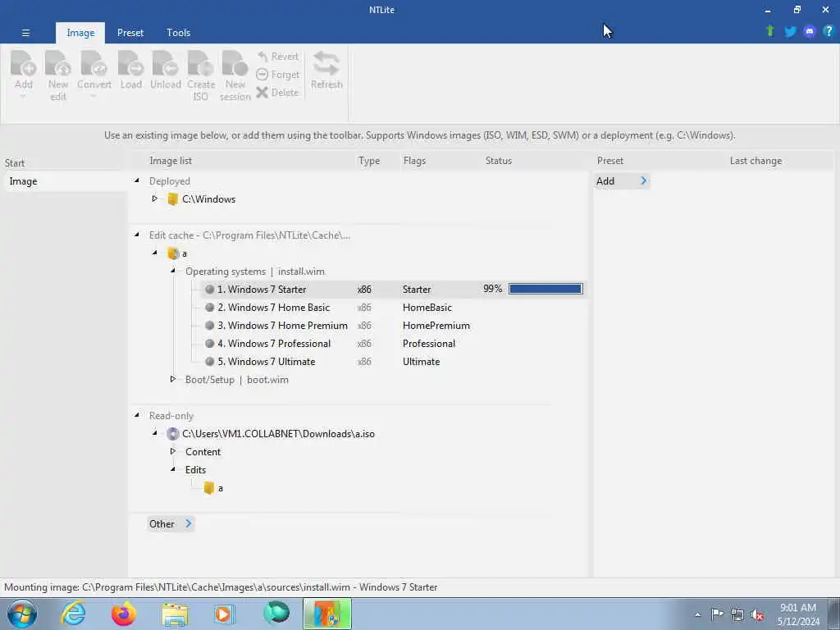The image size is (840, 630).
Task: Click the Image list column header
Action: [x=171, y=161]
